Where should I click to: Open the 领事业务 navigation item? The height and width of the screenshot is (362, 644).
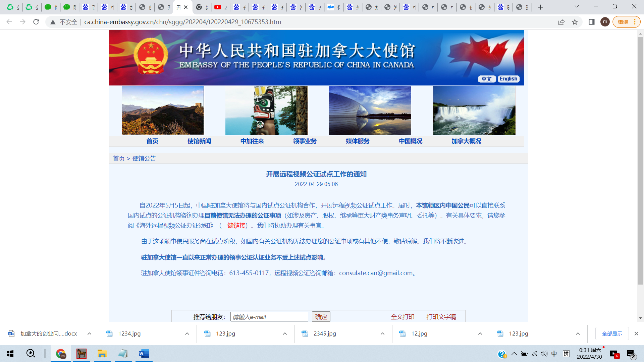(305, 141)
